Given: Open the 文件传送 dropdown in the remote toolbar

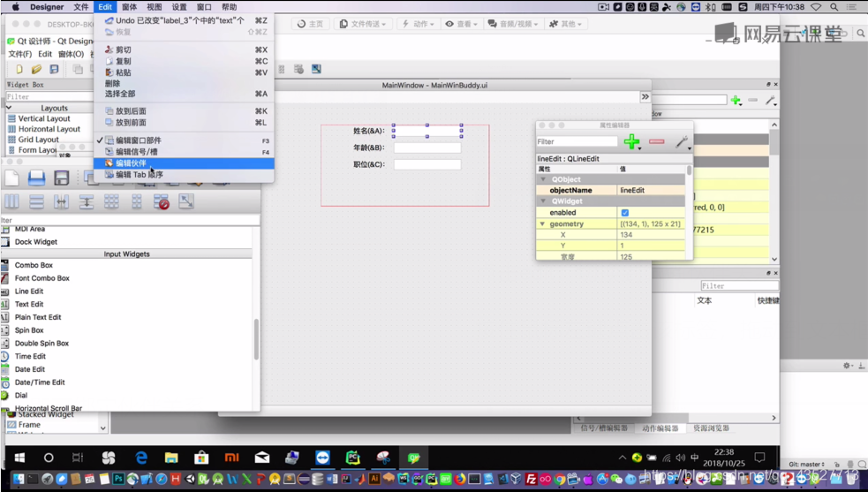Looking at the screenshot, I should point(363,24).
